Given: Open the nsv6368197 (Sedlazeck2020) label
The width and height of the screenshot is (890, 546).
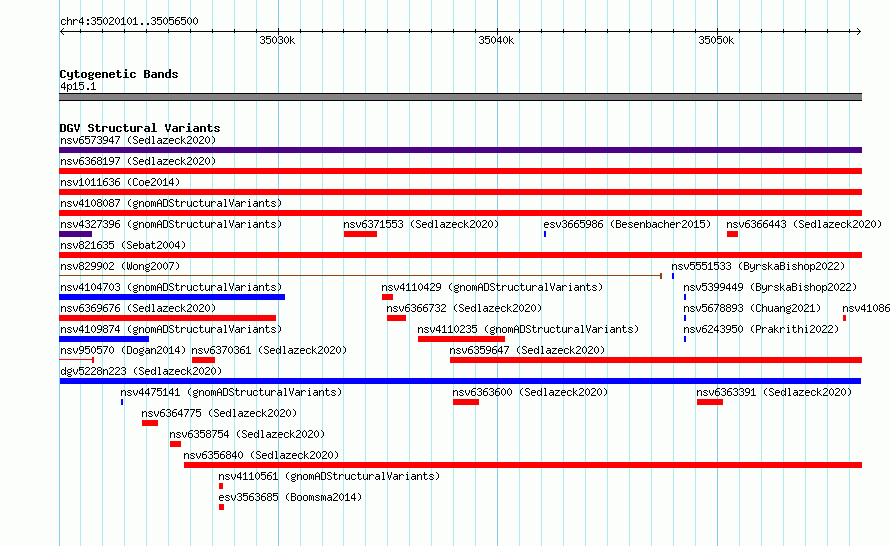Looking at the screenshot, I should [138, 161].
